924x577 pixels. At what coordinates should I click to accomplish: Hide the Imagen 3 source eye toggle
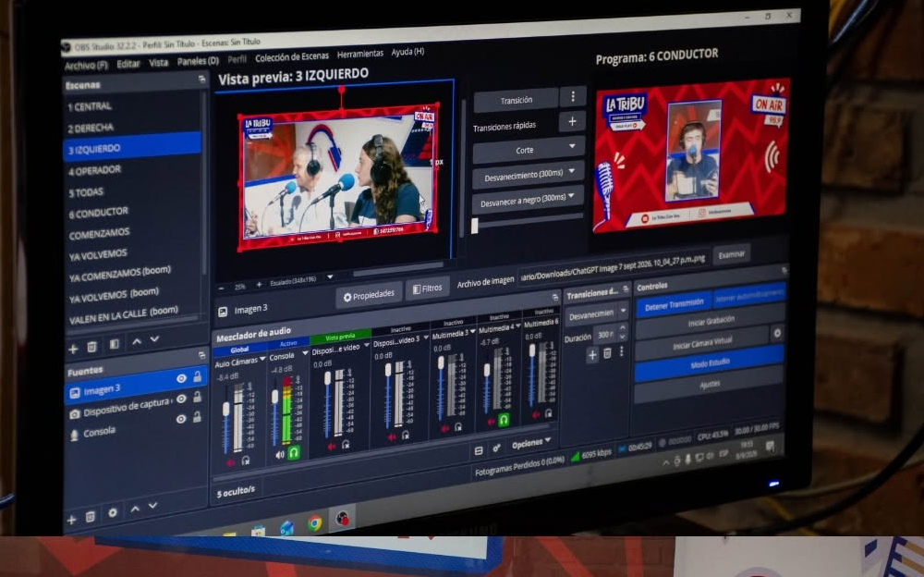tap(181, 379)
